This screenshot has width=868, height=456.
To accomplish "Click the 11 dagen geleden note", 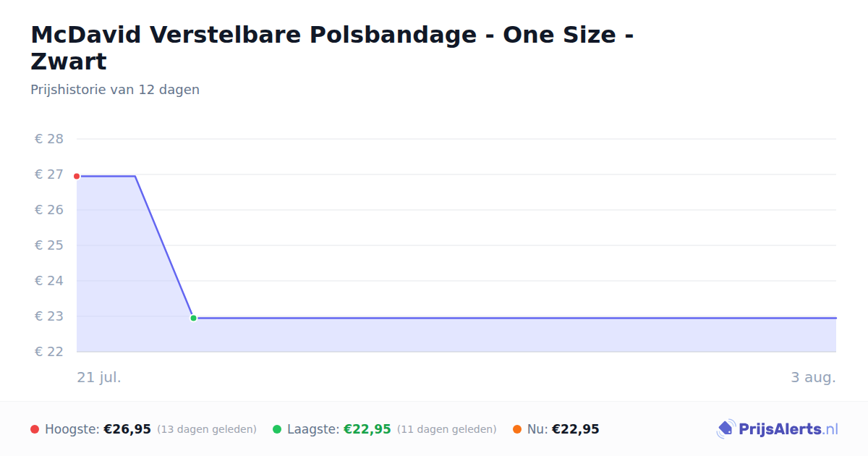I will [447, 429].
